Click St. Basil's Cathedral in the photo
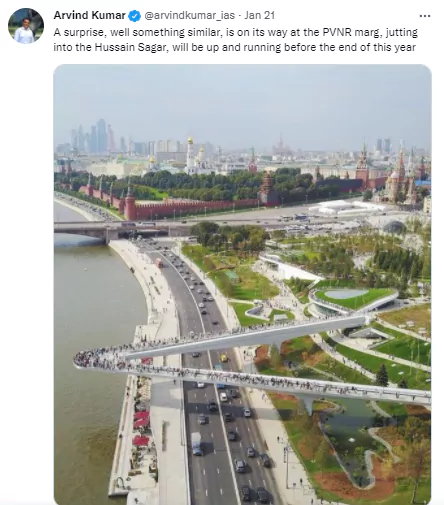Screen dimensions: 444x505 398,182
